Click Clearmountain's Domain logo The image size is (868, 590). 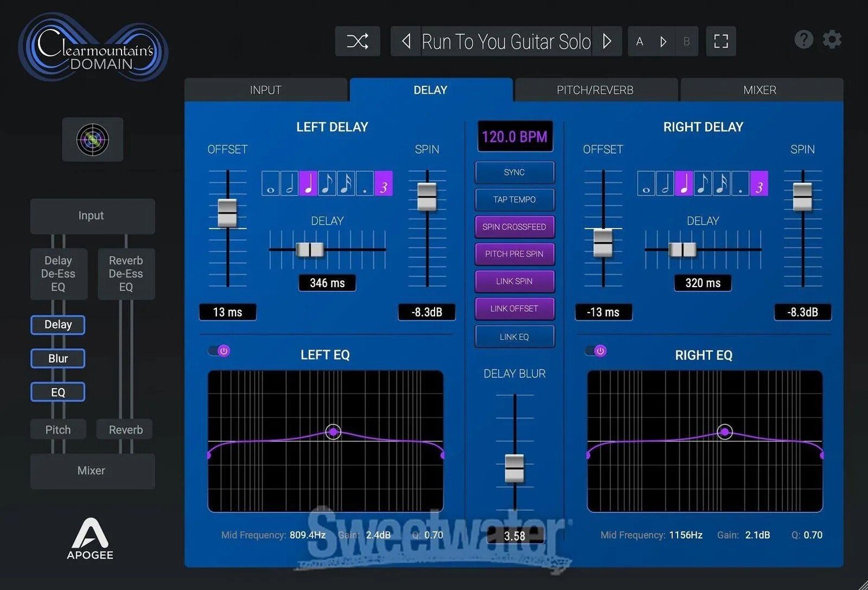coord(94,47)
